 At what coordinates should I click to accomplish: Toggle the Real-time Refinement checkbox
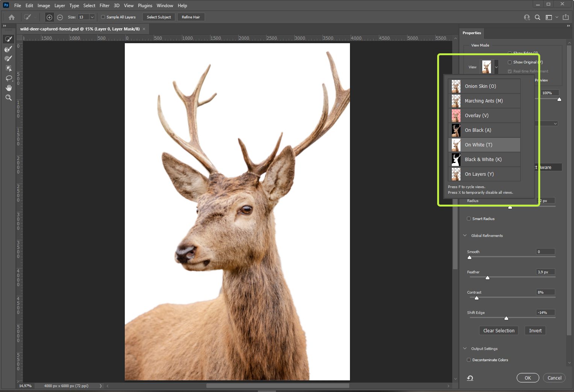pos(510,71)
